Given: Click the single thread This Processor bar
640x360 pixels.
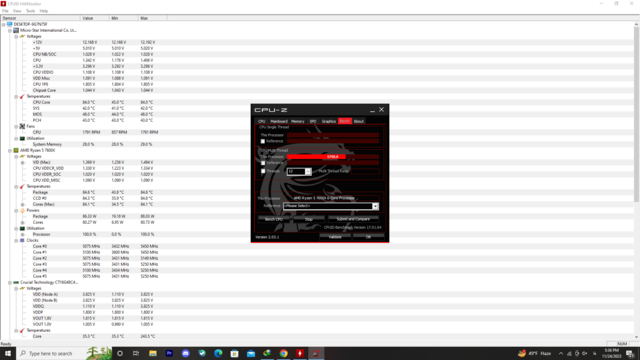Looking at the screenshot, I should point(333,135).
